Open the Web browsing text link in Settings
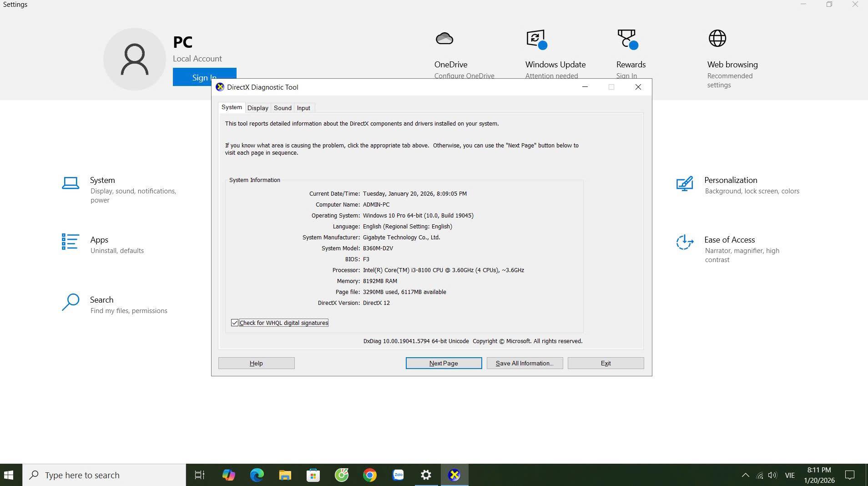This screenshot has height=486, width=868. coord(732,65)
